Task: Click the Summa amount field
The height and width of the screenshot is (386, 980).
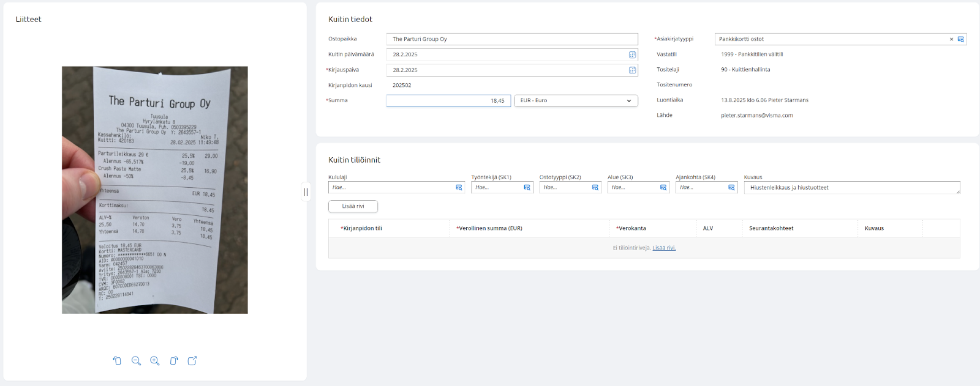Action: 448,101
